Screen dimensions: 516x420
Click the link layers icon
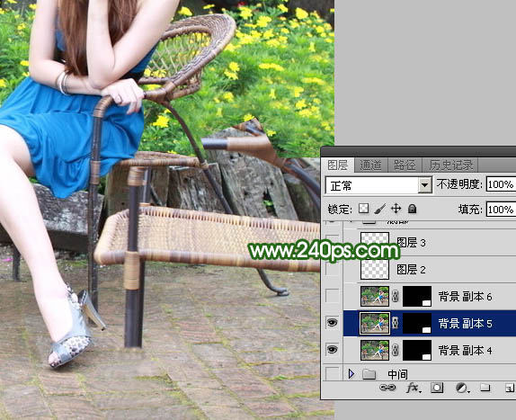[x=387, y=388]
